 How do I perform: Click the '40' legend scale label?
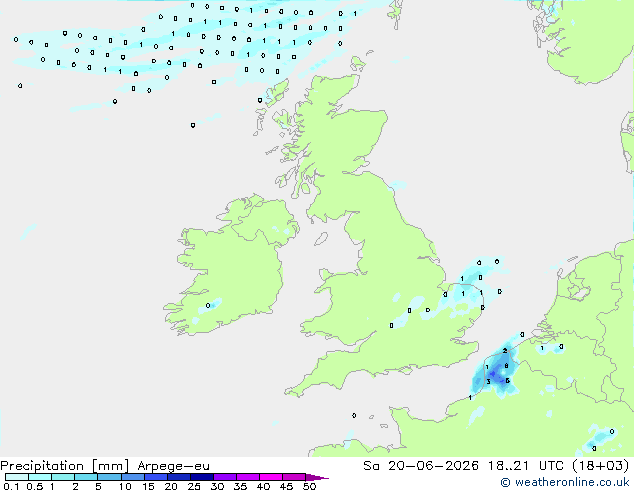[263, 486]
